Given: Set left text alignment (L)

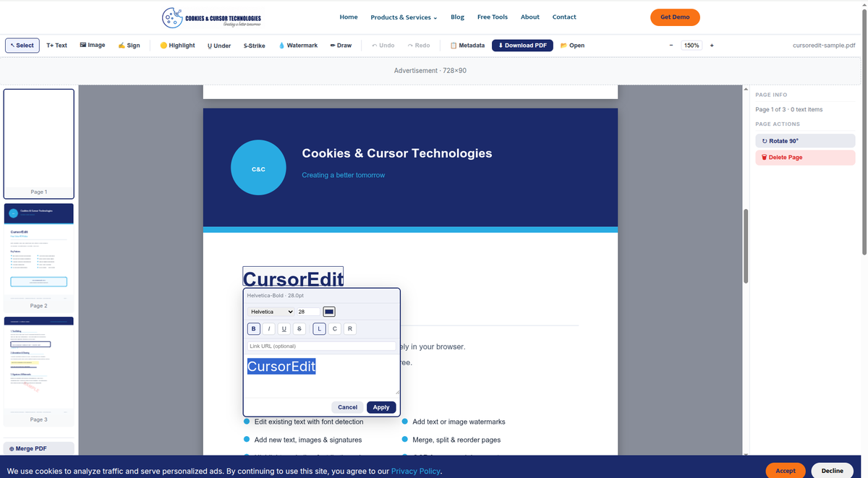Looking at the screenshot, I should pos(320,329).
